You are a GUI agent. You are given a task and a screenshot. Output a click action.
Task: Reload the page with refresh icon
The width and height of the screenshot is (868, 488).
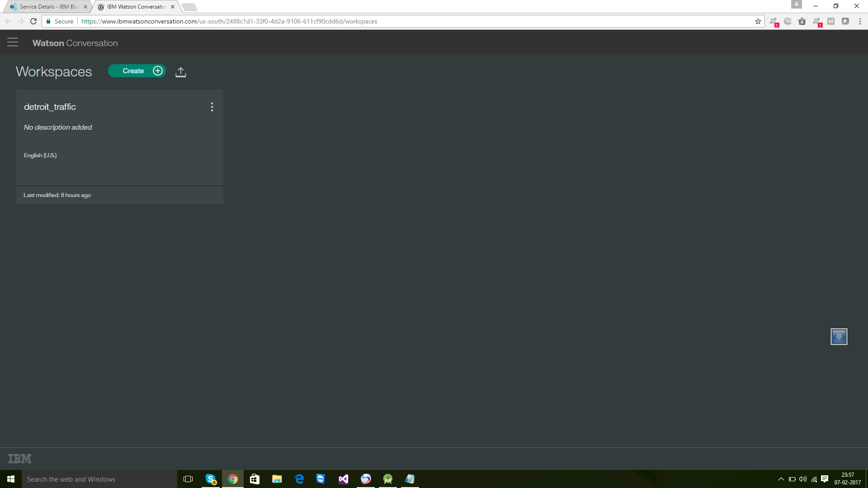[x=33, y=21]
